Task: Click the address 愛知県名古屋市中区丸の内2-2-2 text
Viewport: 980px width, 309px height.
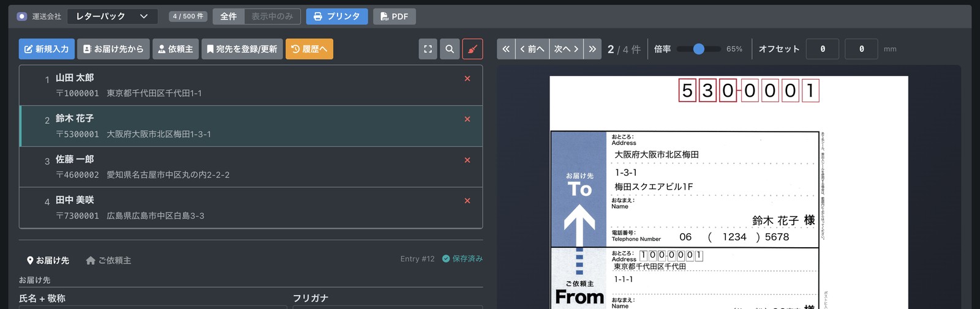Action: click(x=168, y=175)
